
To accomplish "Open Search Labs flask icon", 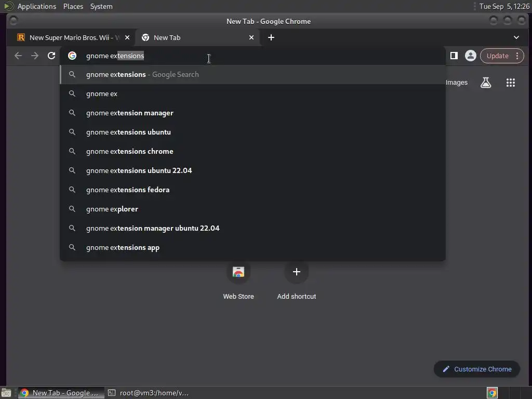I will [486, 83].
